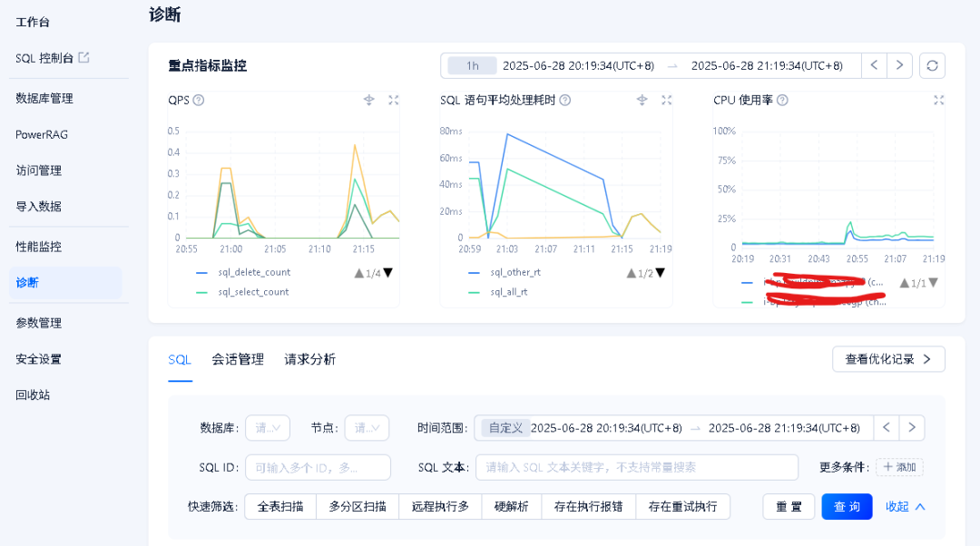Refresh the 重点指标监控 charts
The height and width of the screenshot is (546, 980).
pyautogui.click(x=932, y=65)
